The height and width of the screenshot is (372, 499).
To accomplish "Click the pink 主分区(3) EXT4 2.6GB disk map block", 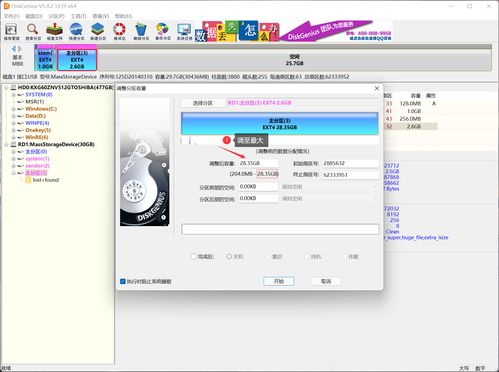I will [x=77, y=60].
